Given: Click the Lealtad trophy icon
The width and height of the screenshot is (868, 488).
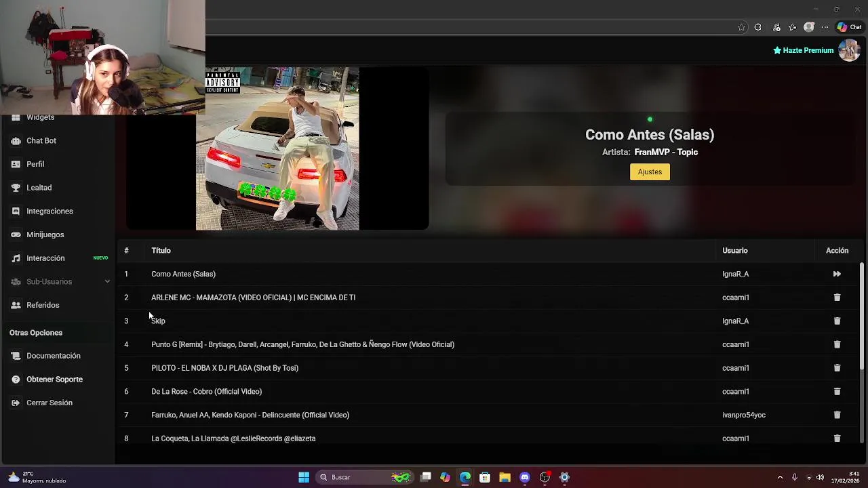Looking at the screenshot, I should tap(16, 188).
